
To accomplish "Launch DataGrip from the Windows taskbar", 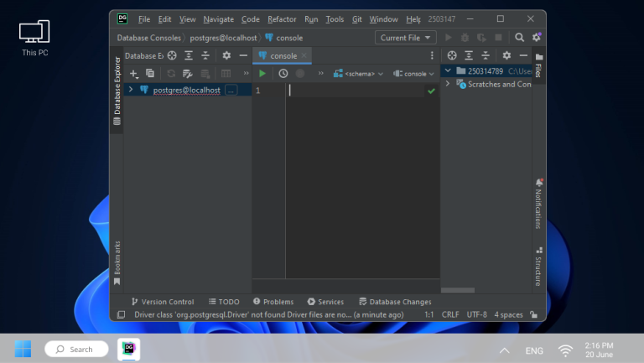I will pos(128,349).
